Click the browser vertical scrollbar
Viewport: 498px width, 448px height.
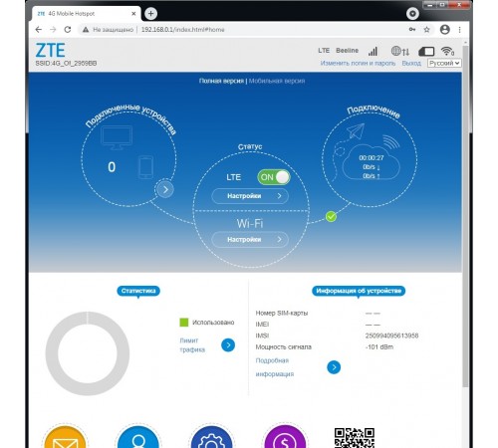465,216
